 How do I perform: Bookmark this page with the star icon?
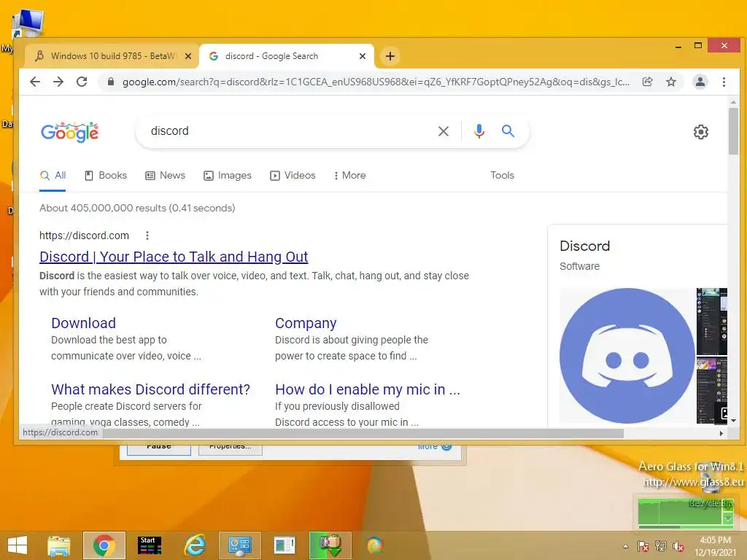click(671, 82)
